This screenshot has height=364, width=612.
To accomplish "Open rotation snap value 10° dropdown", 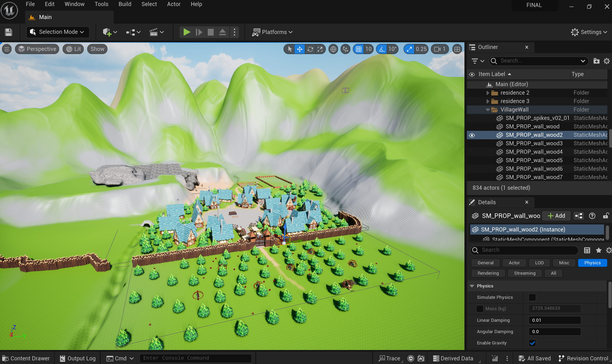I will 392,49.
